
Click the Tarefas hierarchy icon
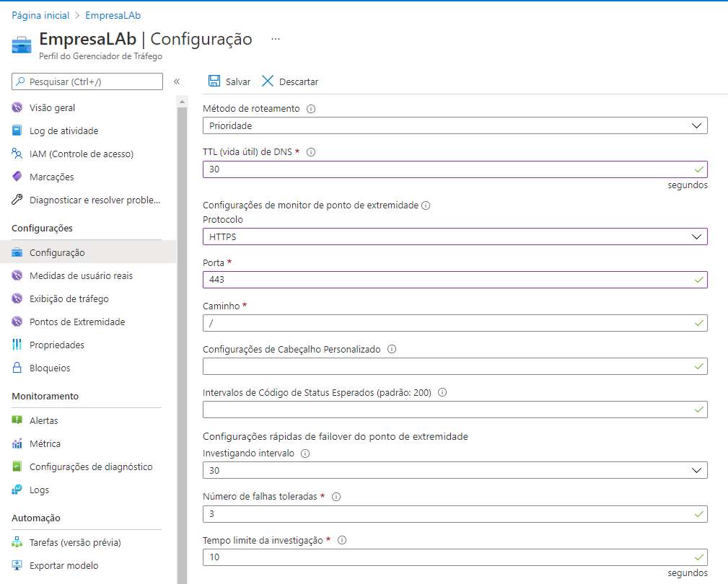pyautogui.click(x=17, y=542)
